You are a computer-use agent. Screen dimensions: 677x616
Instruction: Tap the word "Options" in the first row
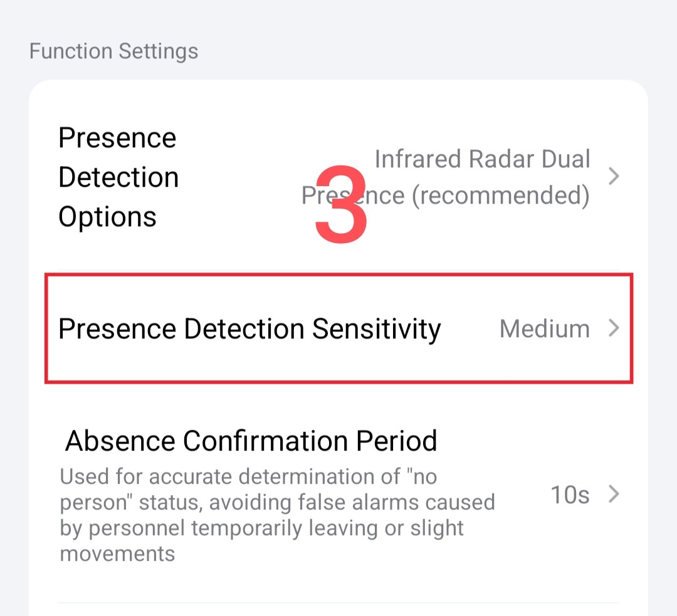pos(107,217)
